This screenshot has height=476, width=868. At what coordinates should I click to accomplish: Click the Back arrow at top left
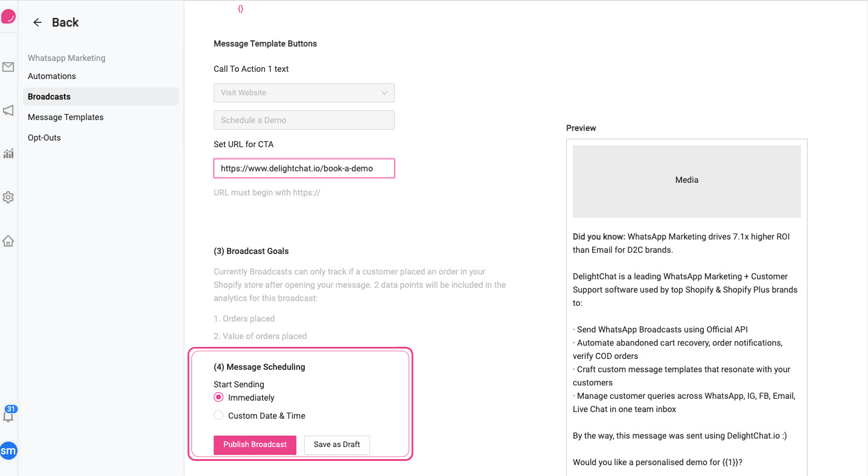coord(37,22)
